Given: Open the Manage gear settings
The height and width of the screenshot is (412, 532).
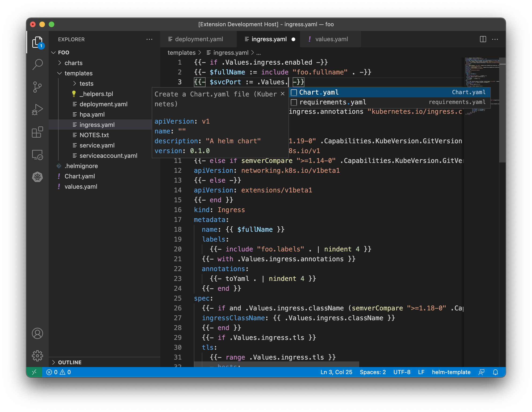Looking at the screenshot, I should [37, 356].
